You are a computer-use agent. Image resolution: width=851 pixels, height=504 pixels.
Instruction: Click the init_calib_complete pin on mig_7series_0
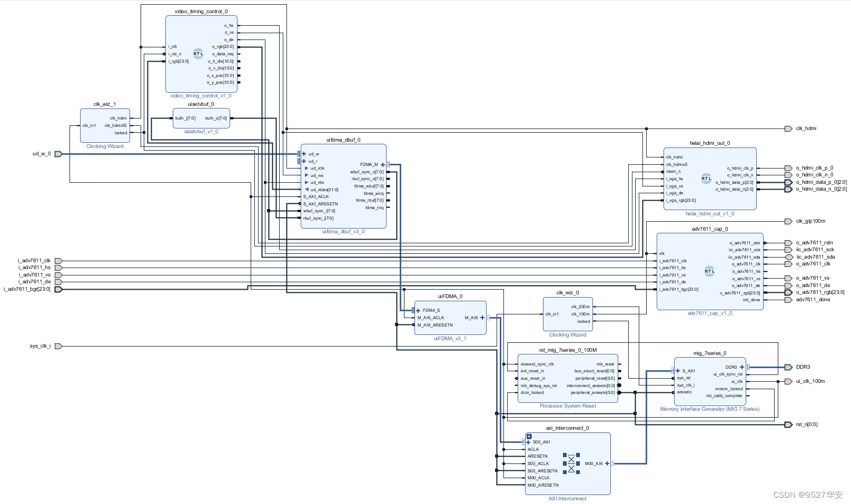724,396
